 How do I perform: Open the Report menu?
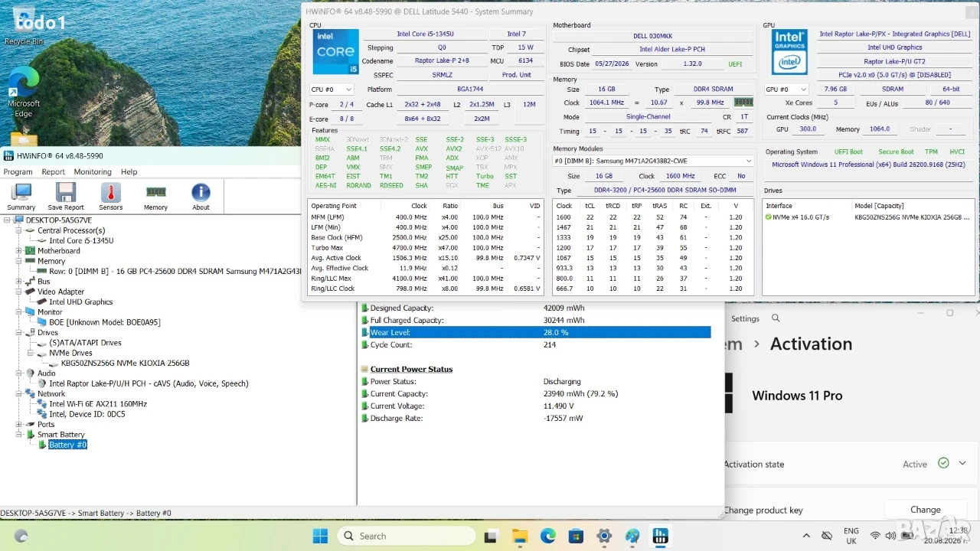[x=53, y=171]
